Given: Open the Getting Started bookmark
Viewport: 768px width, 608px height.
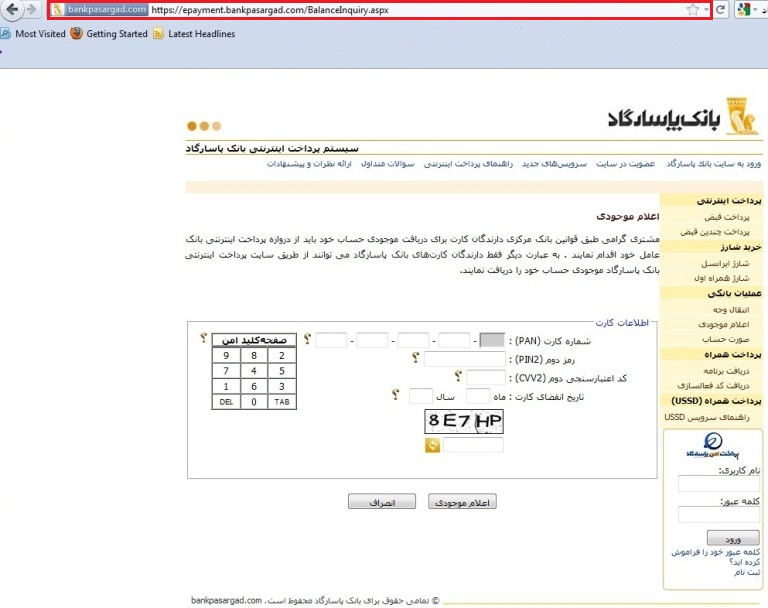Looking at the screenshot, I should [109, 34].
